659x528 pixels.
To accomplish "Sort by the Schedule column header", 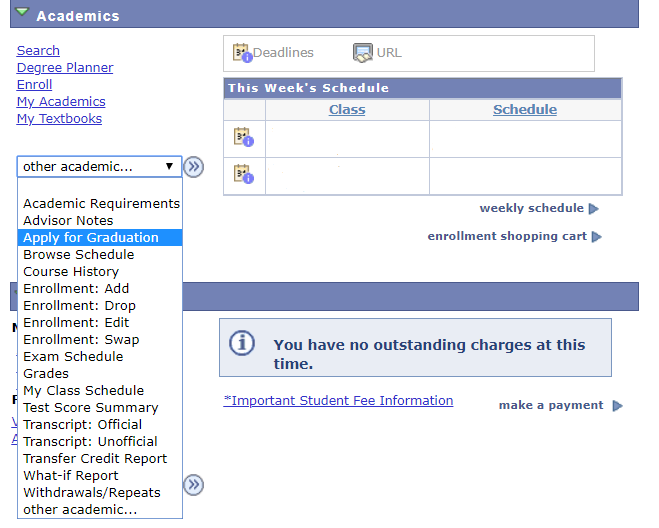I will (x=525, y=109).
